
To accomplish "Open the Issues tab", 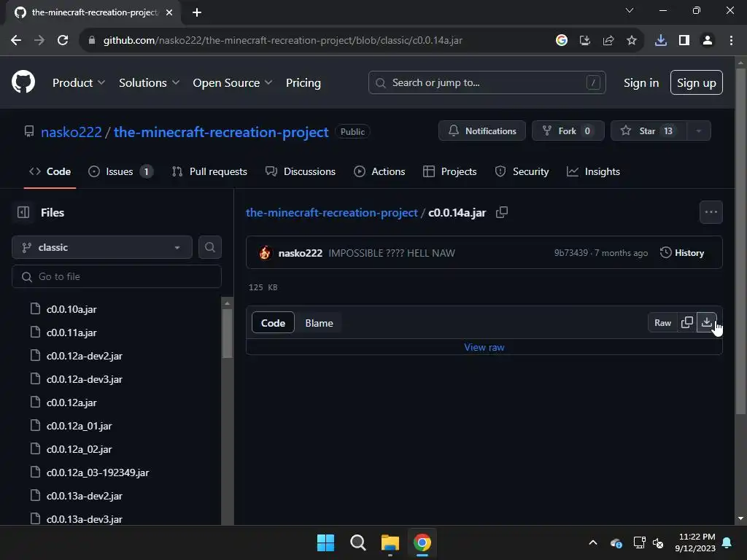I will click(120, 171).
